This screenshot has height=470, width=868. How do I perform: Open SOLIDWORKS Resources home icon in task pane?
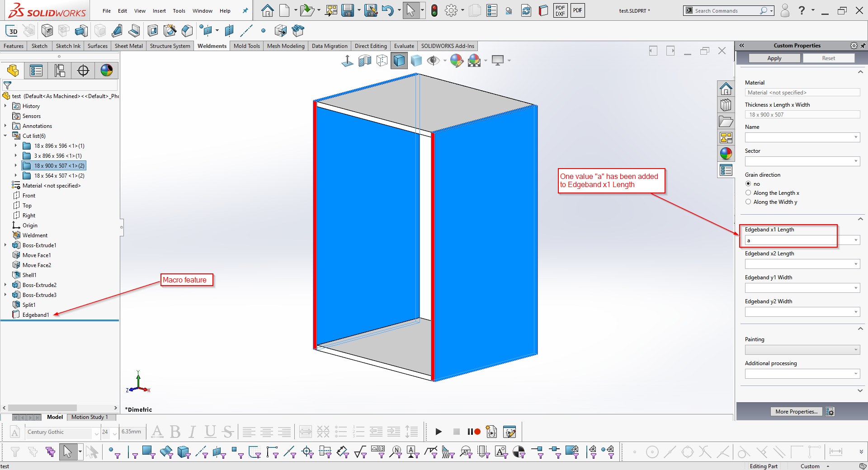point(726,89)
